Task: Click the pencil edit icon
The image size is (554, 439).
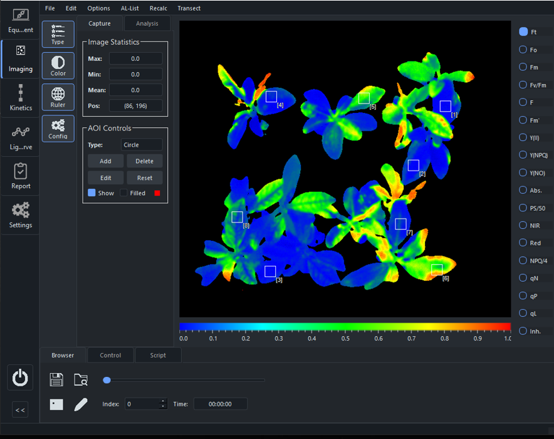Action: [81, 404]
